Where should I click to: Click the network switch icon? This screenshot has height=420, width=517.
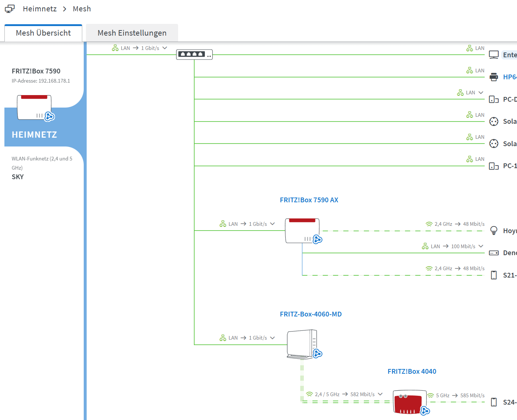[194, 54]
